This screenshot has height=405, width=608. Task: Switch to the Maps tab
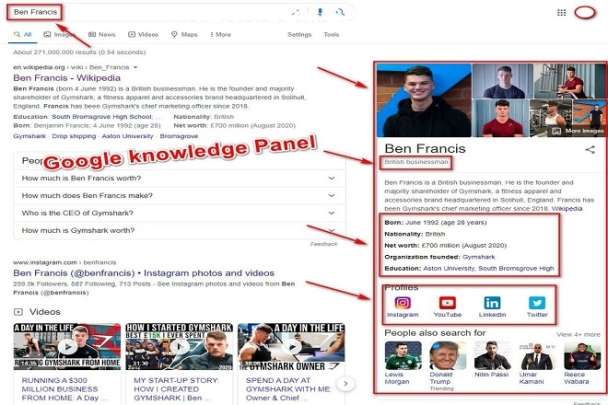pos(185,35)
